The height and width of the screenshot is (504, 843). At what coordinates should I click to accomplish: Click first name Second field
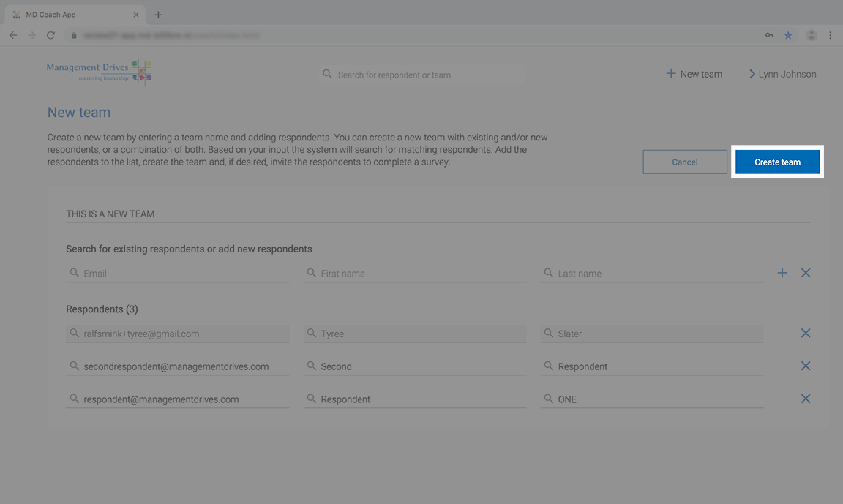(415, 366)
